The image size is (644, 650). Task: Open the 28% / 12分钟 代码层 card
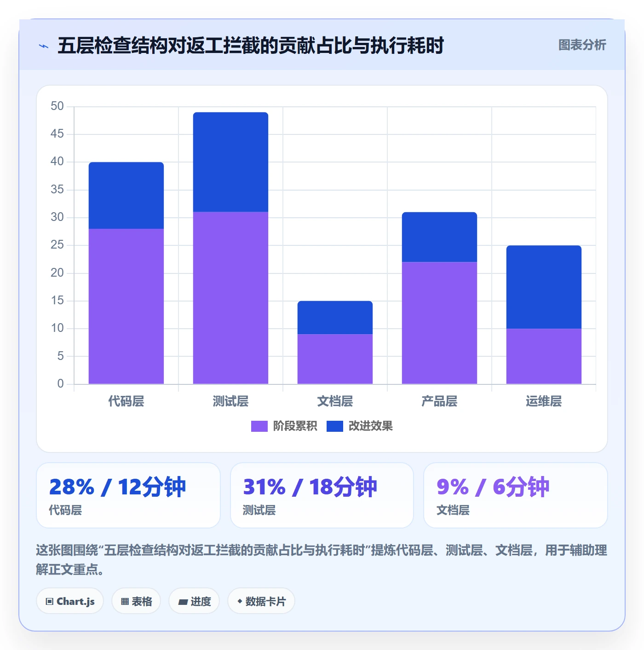128,495
